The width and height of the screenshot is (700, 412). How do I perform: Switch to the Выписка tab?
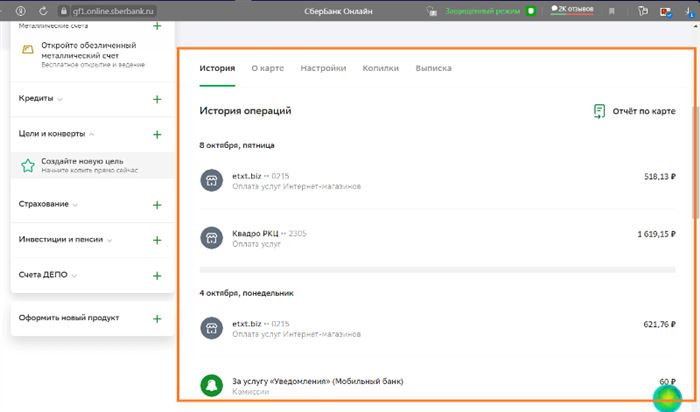coord(433,68)
